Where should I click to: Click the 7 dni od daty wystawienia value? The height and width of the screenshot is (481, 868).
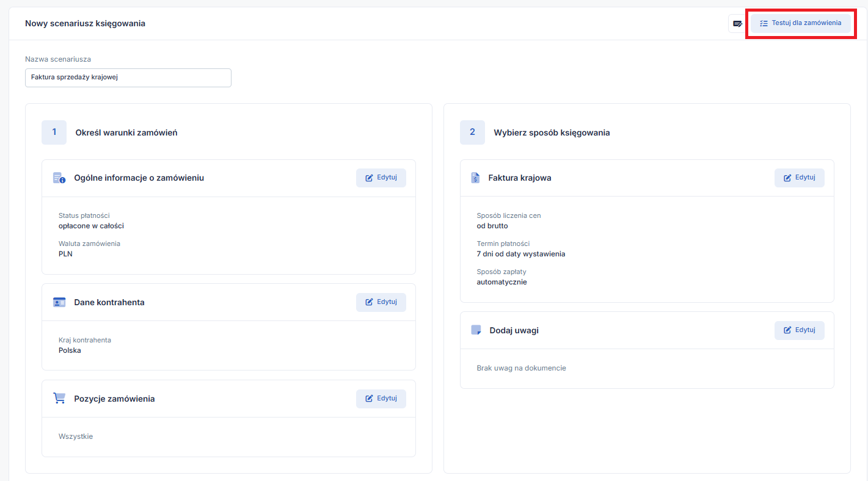point(520,254)
